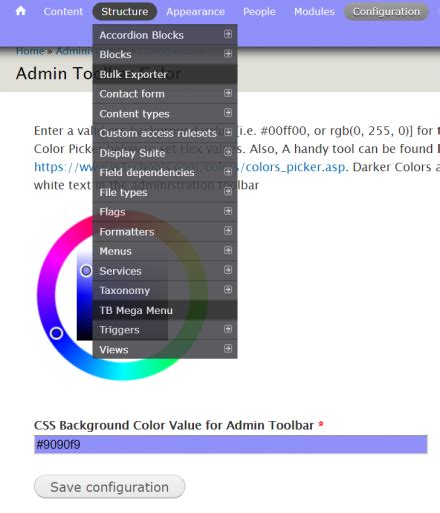This screenshot has height=513, width=440.
Task: Open the People menu
Action: 259,12
